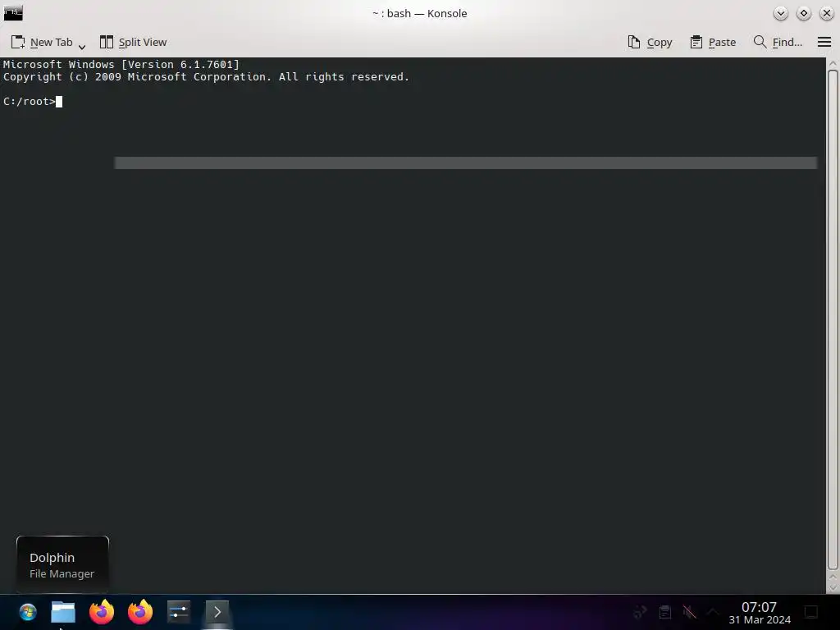Click the Konsole window icon in title bar
840x630 pixels.
[13, 13]
